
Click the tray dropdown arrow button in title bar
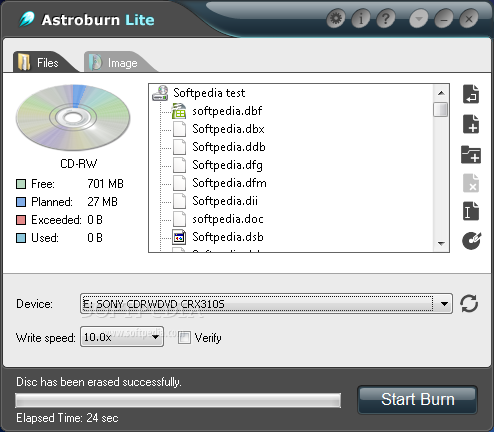pyautogui.click(x=419, y=19)
